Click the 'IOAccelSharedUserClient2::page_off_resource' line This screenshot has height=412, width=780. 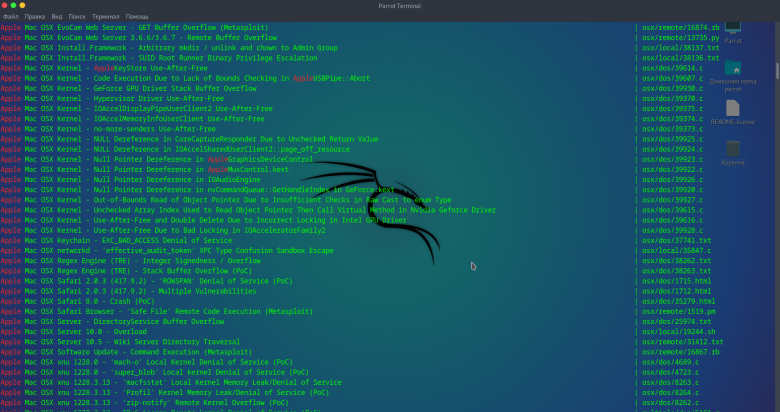tap(175, 149)
